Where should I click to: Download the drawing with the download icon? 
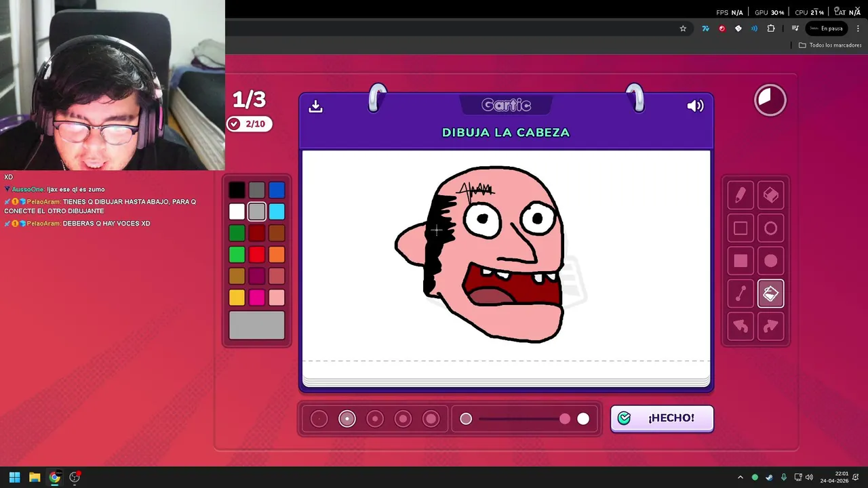(315, 106)
